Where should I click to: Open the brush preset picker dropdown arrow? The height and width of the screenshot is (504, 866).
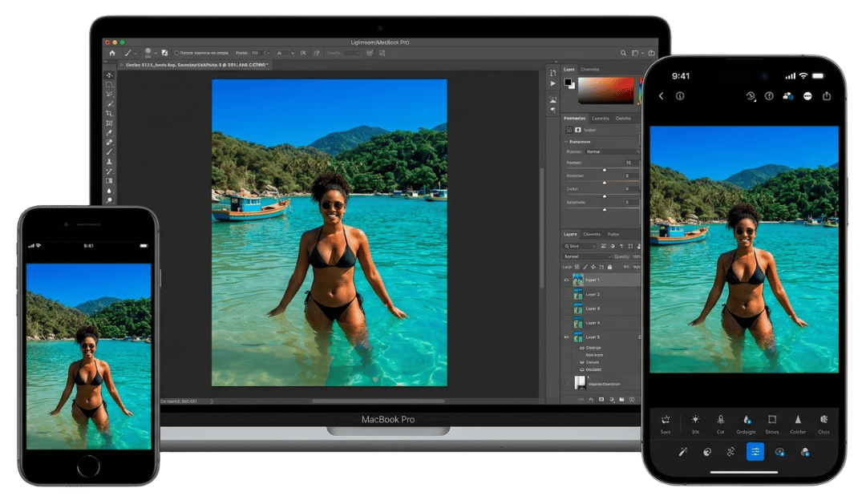(x=156, y=53)
